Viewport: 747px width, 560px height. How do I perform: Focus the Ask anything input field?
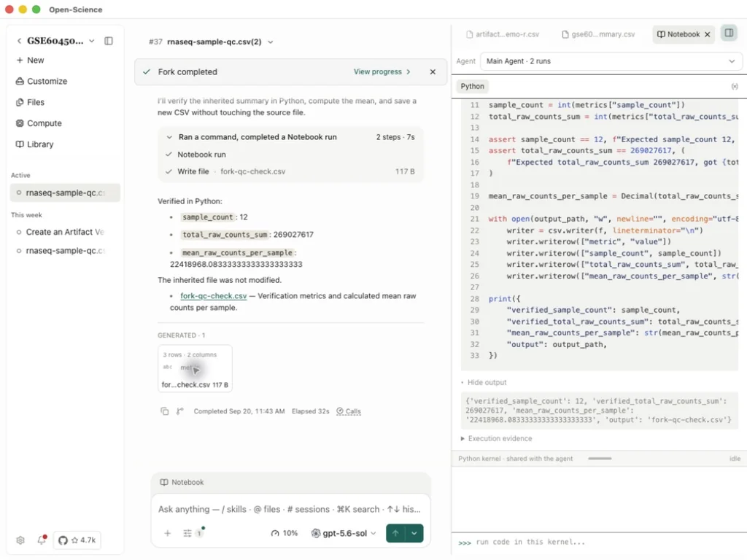click(290, 509)
